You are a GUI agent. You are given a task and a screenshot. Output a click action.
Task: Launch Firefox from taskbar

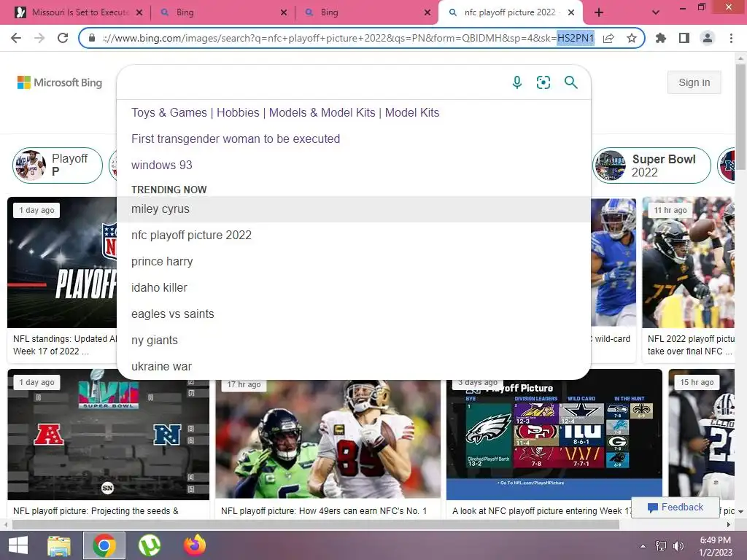194,545
